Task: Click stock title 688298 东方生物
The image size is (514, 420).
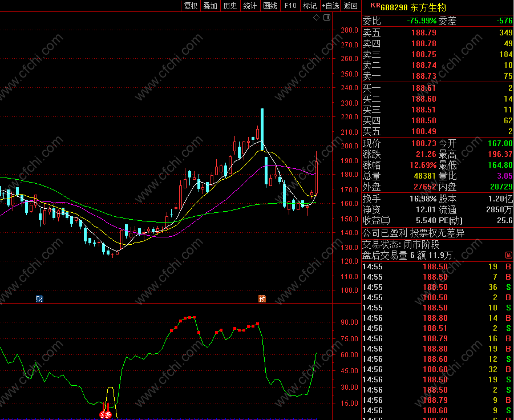Action: click(x=414, y=7)
